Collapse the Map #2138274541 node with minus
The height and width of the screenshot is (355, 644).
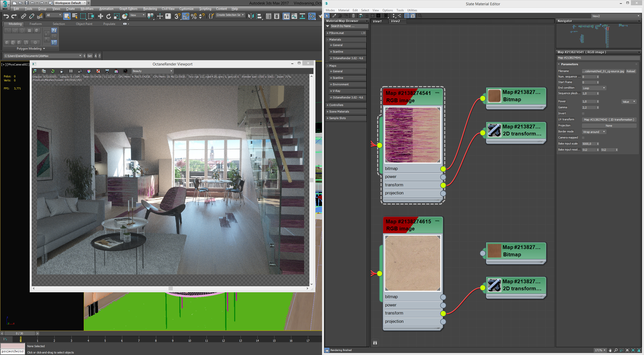pyautogui.click(x=437, y=93)
